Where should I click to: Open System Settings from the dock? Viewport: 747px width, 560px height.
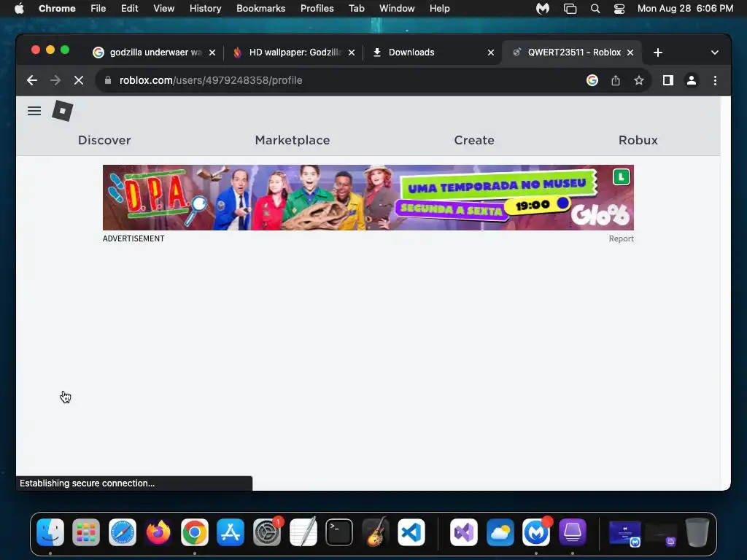pyautogui.click(x=267, y=532)
